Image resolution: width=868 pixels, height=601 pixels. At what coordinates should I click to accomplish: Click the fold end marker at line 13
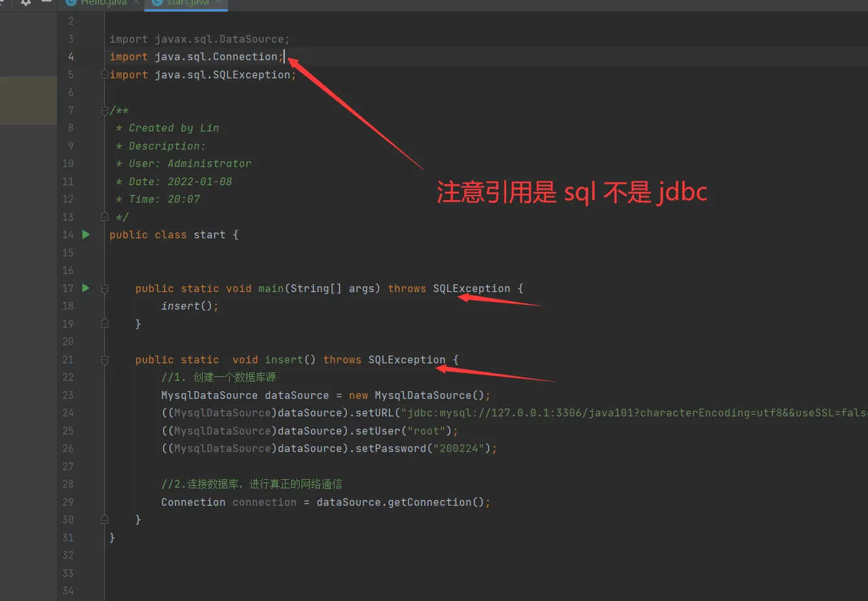tap(105, 217)
